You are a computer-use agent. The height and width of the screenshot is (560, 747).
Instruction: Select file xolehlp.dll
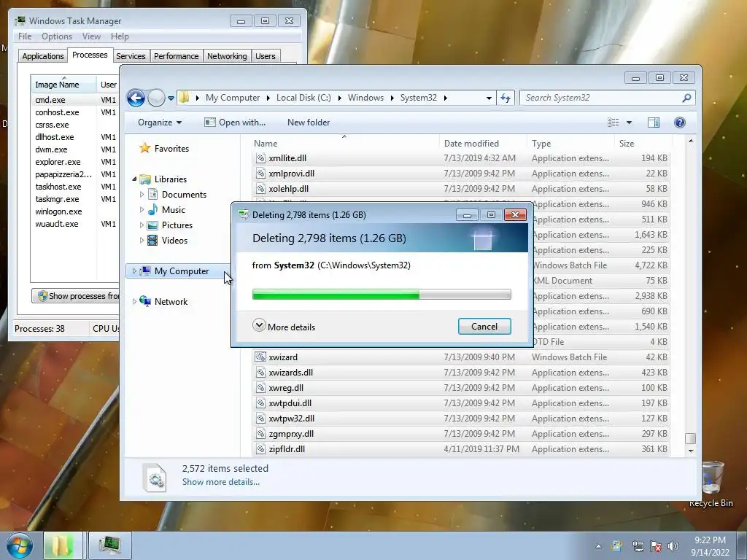click(x=289, y=189)
